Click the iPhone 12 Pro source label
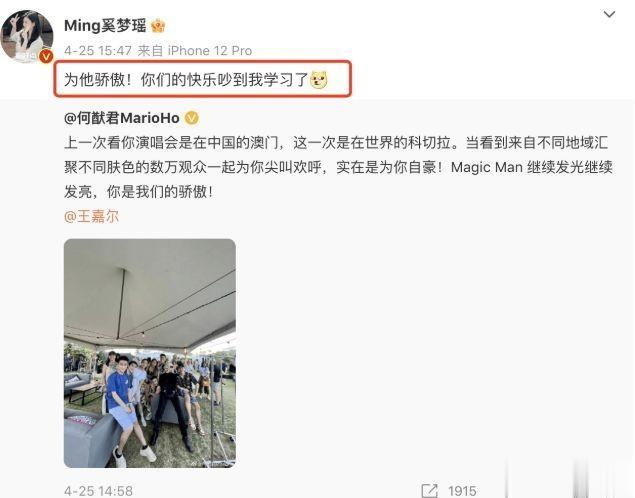The image size is (635, 498). pyautogui.click(x=210, y=51)
